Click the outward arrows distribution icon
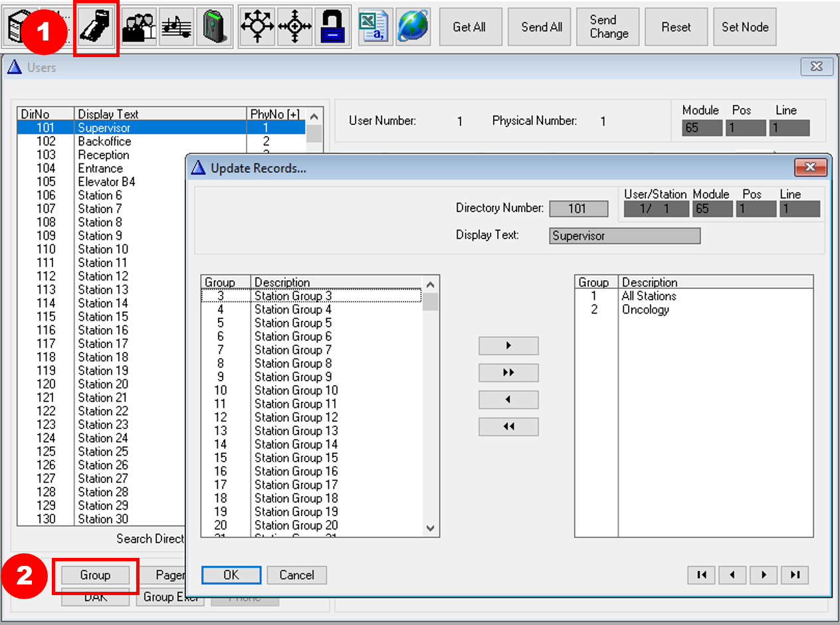Screen dimensions: 840x625 pyautogui.click(x=256, y=28)
